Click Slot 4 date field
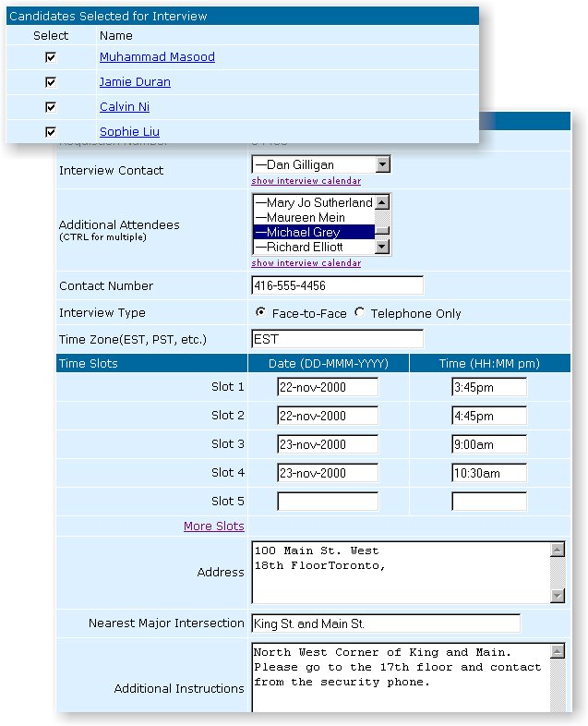The width and height of the screenshot is (588, 726). (x=328, y=473)
